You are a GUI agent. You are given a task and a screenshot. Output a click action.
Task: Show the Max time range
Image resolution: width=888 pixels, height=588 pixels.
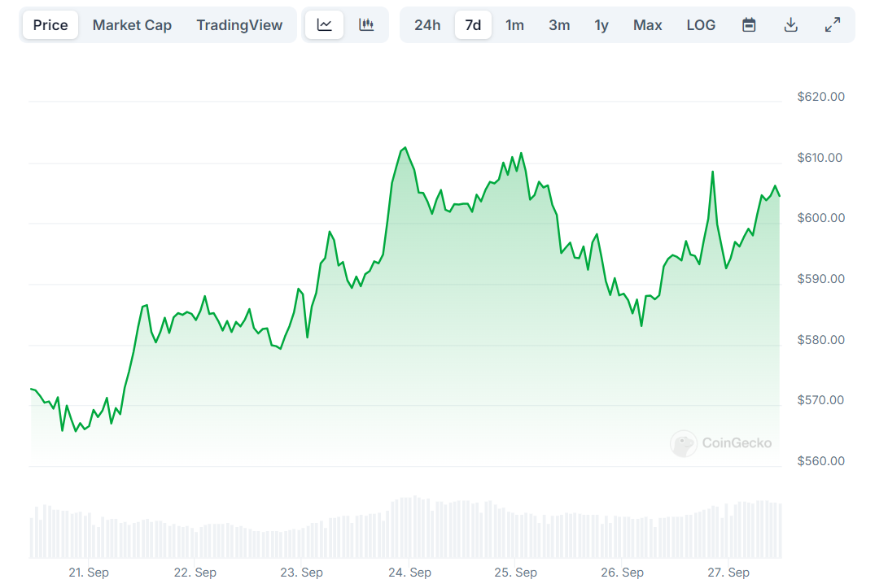(x=647, y=25)
